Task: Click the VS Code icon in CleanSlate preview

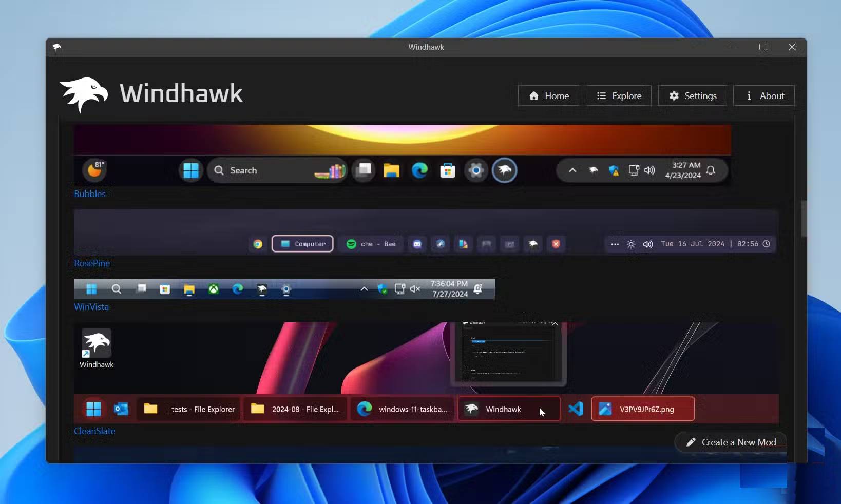Action: (x=576, y=409)
